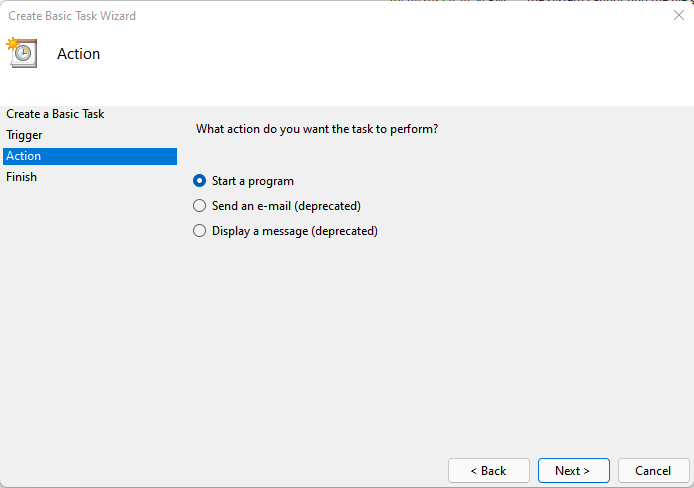Click the 'Send an e-mail (deprecated)' label text
Screen dimensions: 694x488
[x=286, y=206]
